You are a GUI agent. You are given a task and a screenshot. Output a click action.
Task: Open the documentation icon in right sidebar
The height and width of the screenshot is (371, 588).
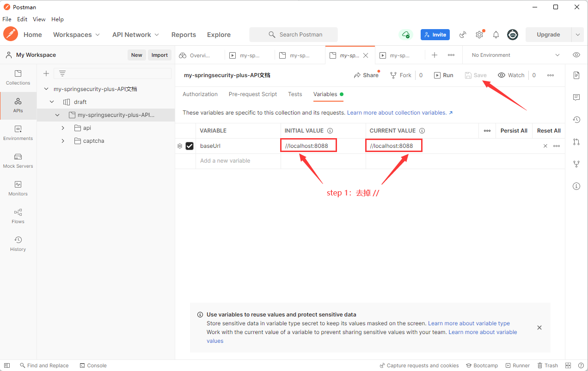coord(576,75)
